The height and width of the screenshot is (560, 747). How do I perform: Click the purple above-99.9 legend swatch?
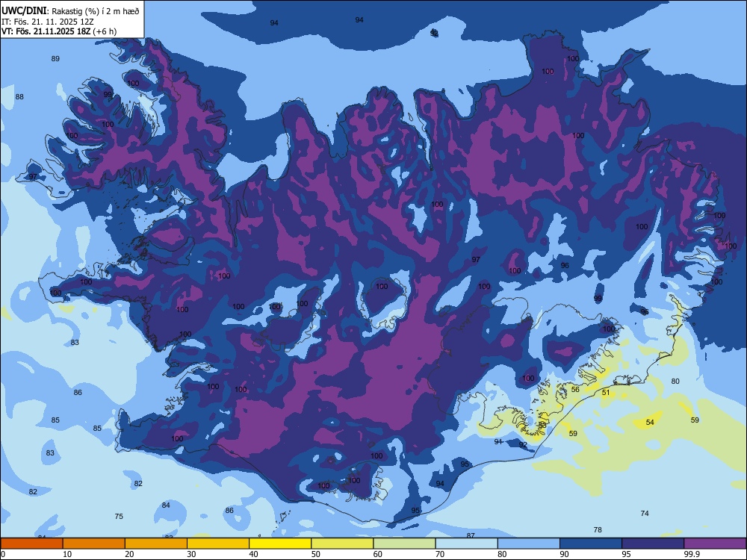point(715,544)
